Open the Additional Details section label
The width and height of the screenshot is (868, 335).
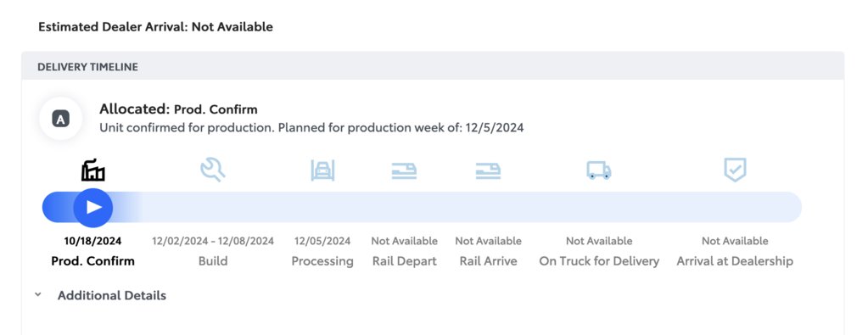(112, 295)
